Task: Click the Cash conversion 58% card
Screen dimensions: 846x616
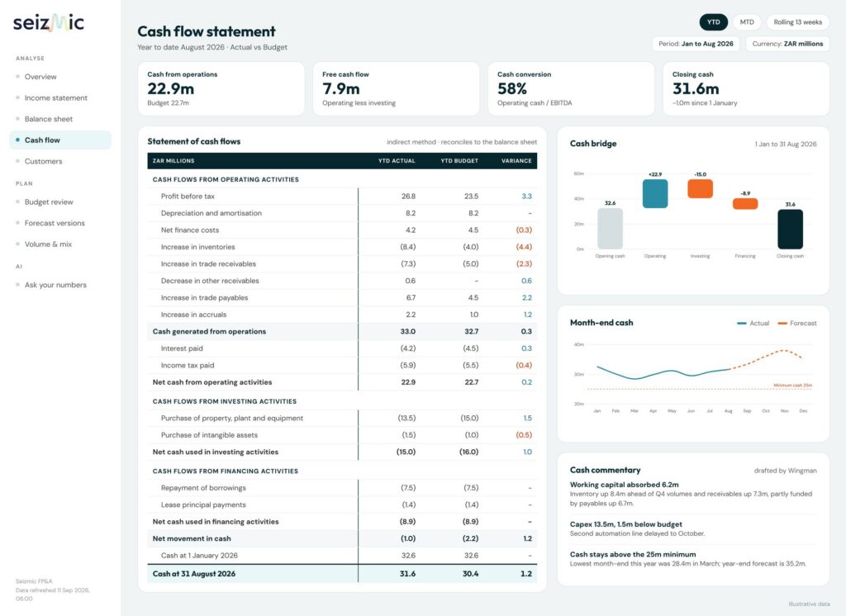Action: click(x=571, y=88)
